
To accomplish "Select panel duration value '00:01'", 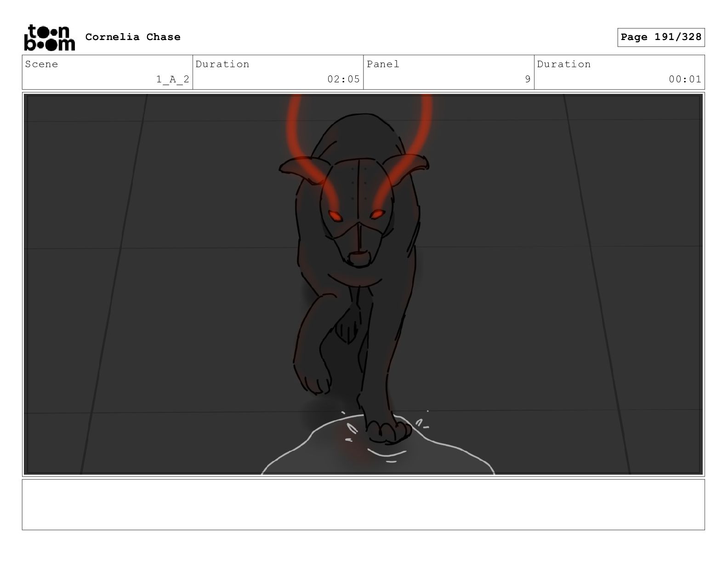I will [685, 79].
